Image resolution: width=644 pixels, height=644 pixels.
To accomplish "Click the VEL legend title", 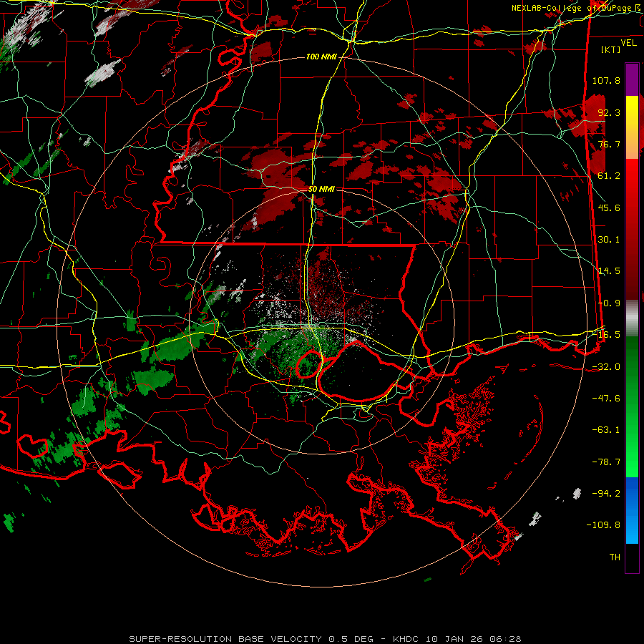I will 628,43.
